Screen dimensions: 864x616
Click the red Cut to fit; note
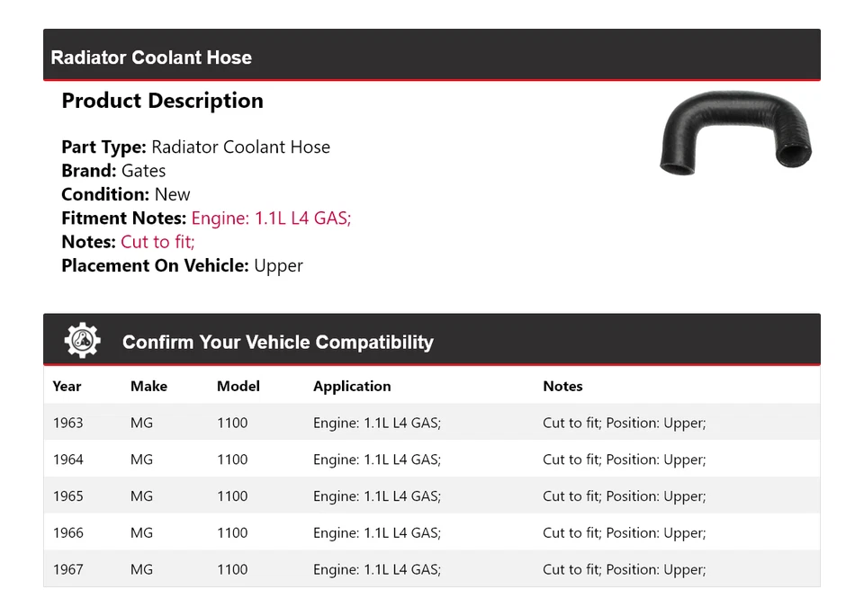157,242
